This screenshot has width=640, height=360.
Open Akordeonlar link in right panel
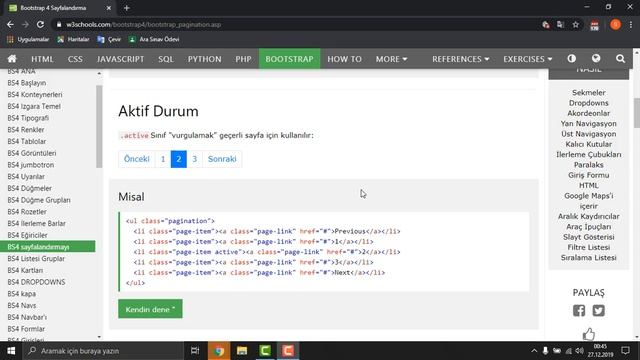pos(589,113)
